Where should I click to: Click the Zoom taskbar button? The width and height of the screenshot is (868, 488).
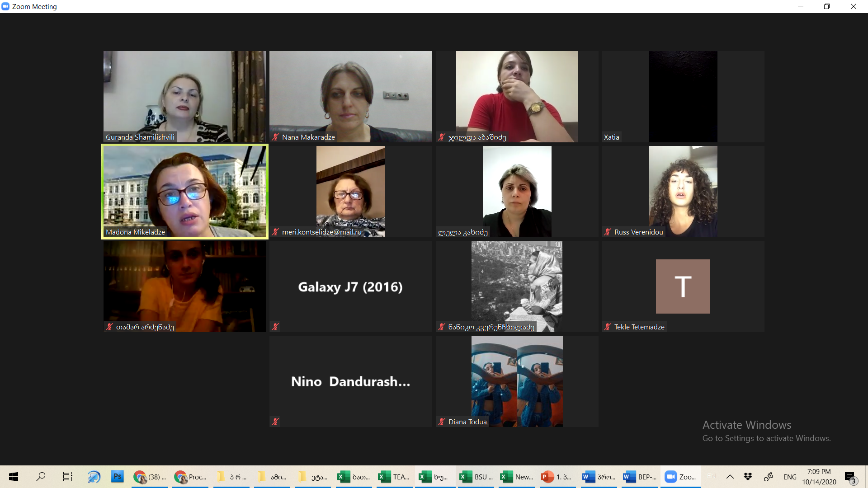click(x=680, y=477)
